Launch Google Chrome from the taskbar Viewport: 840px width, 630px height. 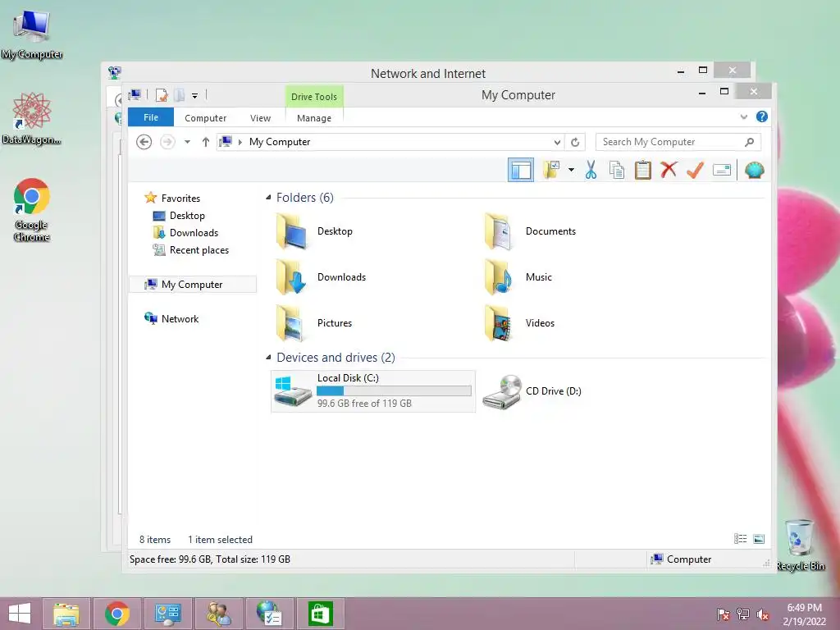(116, 614)
